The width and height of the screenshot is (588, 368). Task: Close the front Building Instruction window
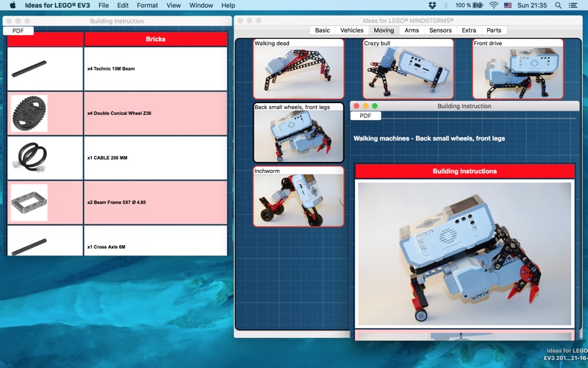[356, 106]
